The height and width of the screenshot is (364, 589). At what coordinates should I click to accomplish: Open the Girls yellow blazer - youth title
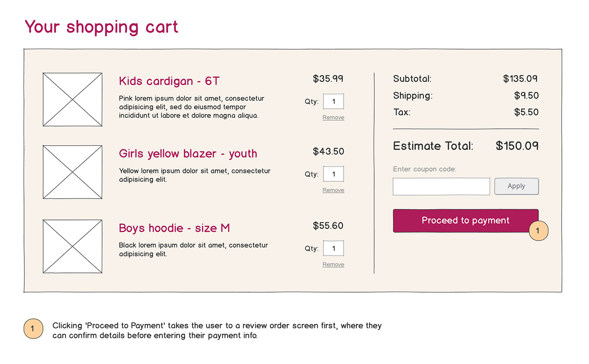[x=188, y=154]
